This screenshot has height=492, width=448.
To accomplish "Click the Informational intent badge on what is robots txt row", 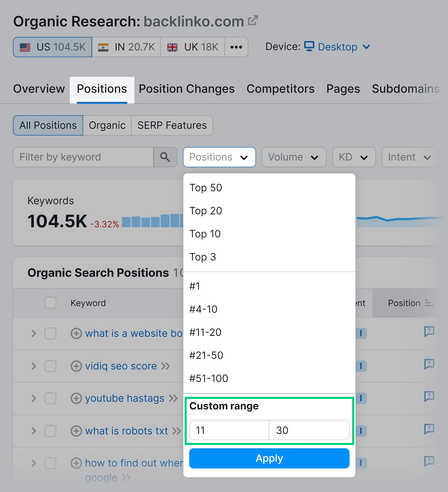I will click(361, 431).
